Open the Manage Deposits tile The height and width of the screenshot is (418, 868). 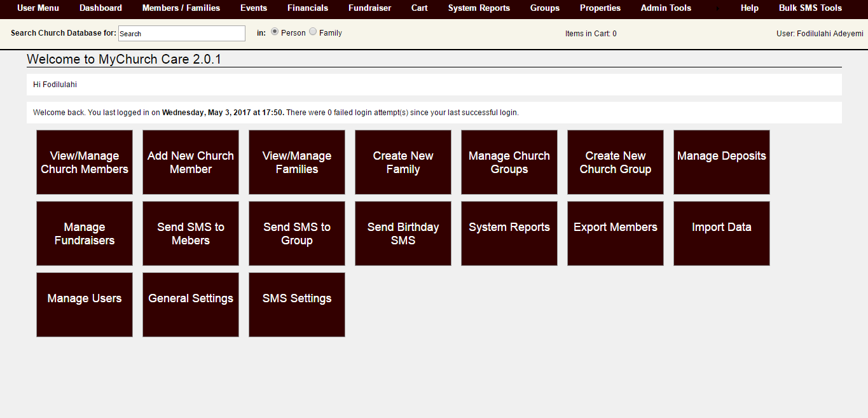722,162
